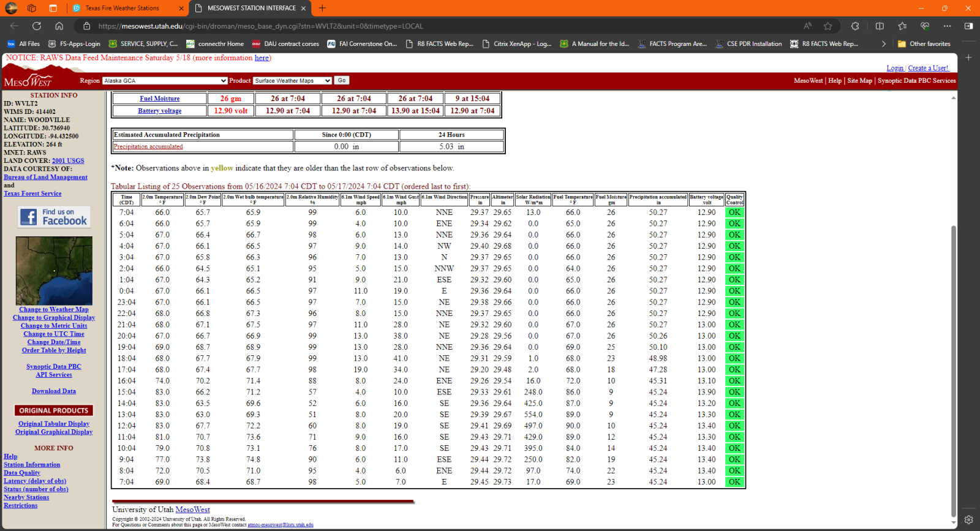Open the read aloud icon in the address bar
Viewport: 980px width, 531px height.
pos(808,26)
